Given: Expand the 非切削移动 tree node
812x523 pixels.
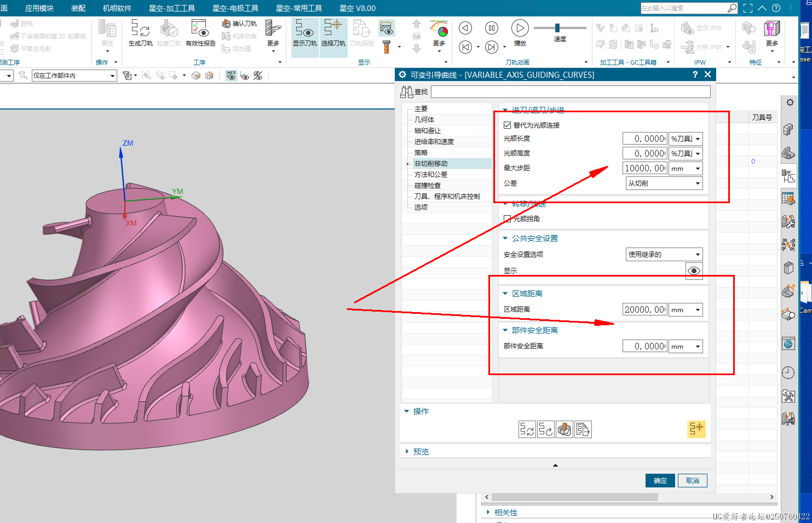Looking at the screenshot, I should pos(407,164).
